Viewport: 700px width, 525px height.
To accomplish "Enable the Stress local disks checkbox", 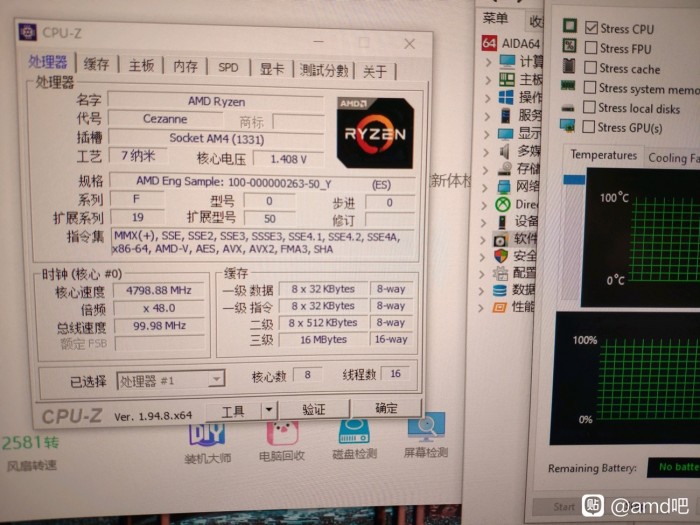I will tap(589, 107).
